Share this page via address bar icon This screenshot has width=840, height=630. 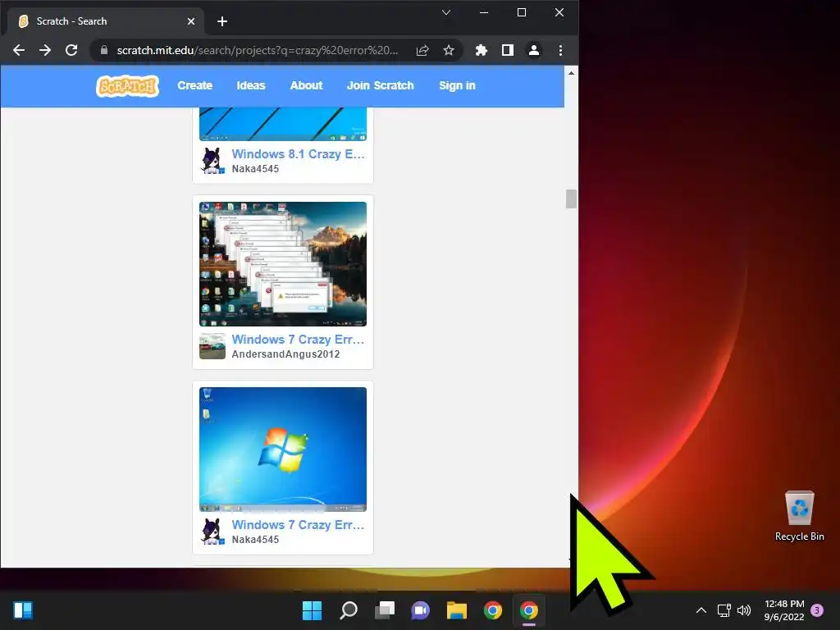422,50
